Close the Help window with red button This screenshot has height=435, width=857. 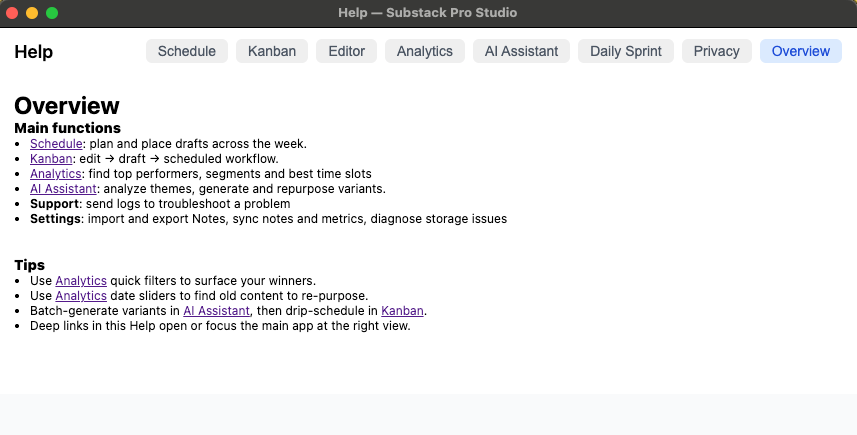11,13
